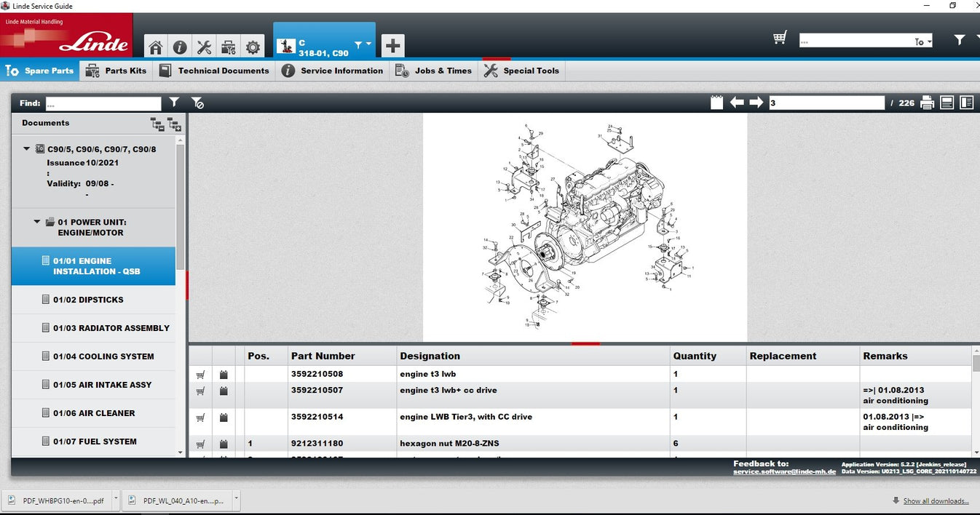Open the service.software@linde-mh.de feedback link
This screenshot has width=980, height=515.
(x=783, y=471)
